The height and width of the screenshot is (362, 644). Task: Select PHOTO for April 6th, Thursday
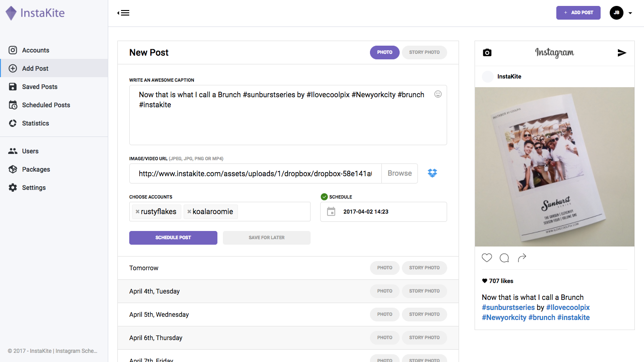[x=385, y=338]
